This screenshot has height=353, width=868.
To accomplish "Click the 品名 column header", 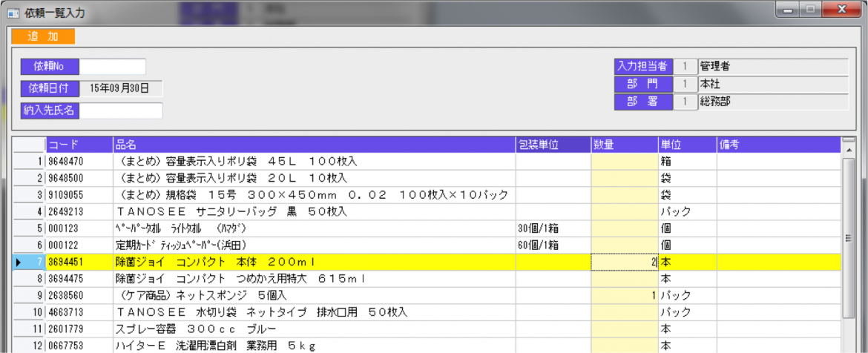I will coord(315,145).
